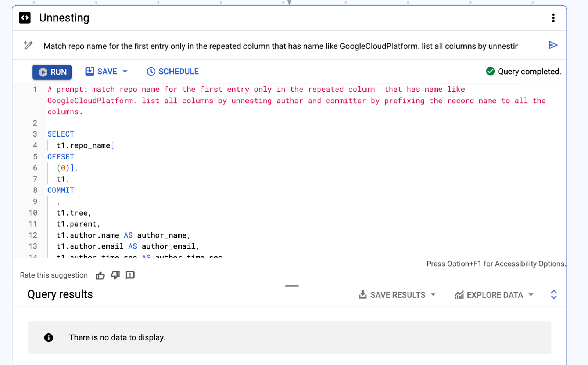The width and height of the screenshot is (588, 365).
Task: Click author_name alias on line 12
Action: 162,235
